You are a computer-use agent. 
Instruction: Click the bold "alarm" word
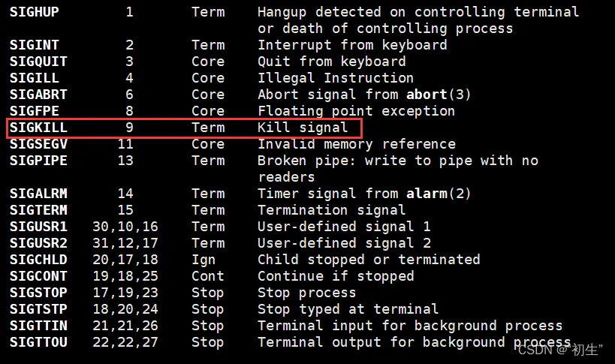427,194
